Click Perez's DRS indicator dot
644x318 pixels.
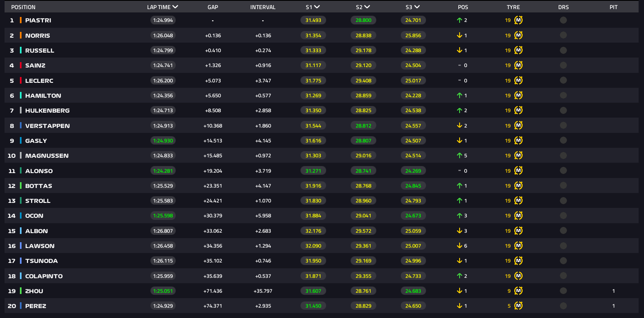[563, 306]
